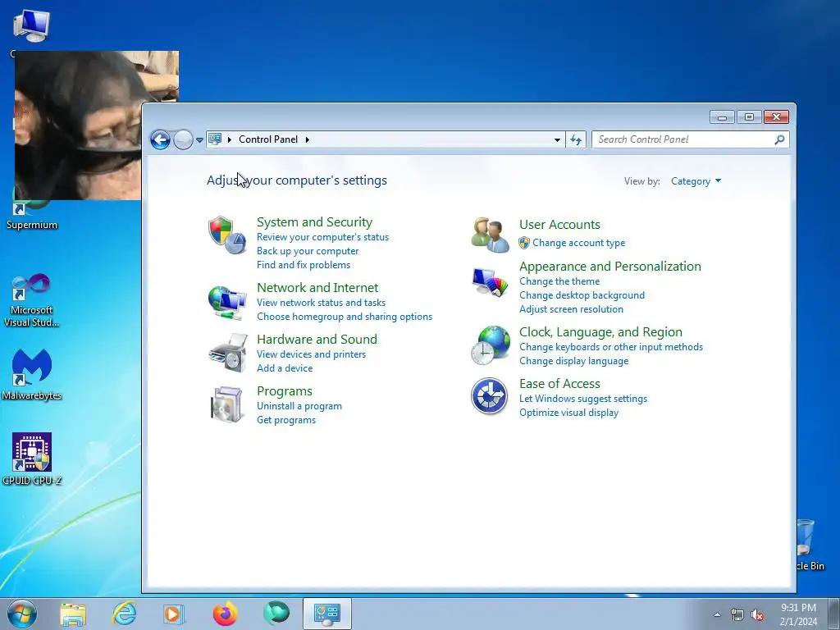
Task: Expand the arrow after Control Panel breadcrumb
Action: [308, 139]
